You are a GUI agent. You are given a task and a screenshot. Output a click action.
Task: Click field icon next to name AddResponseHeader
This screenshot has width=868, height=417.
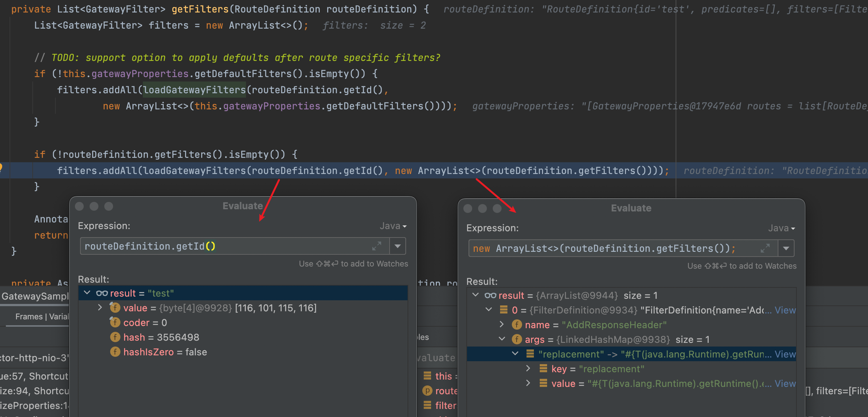[517, 324]
